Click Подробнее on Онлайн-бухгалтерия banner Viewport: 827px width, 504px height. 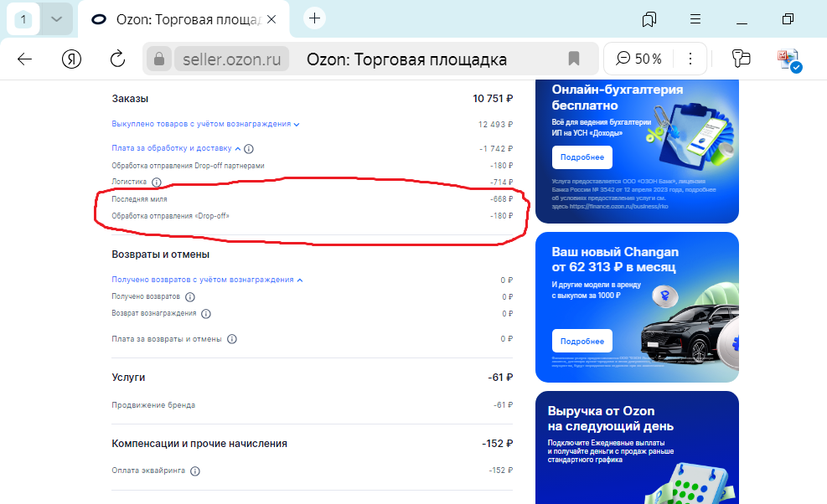(581, 157)
